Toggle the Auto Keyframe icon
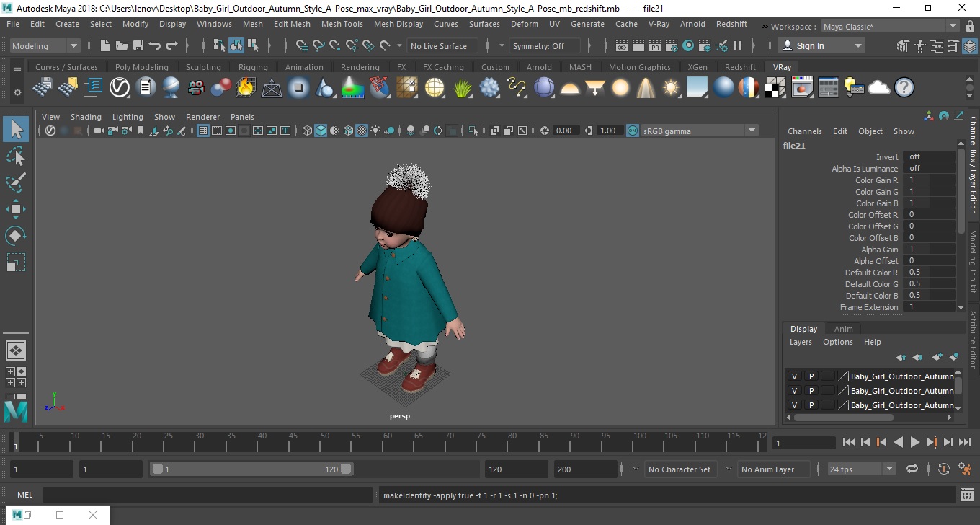Screen dimensions: 980x525 [944, 469]
